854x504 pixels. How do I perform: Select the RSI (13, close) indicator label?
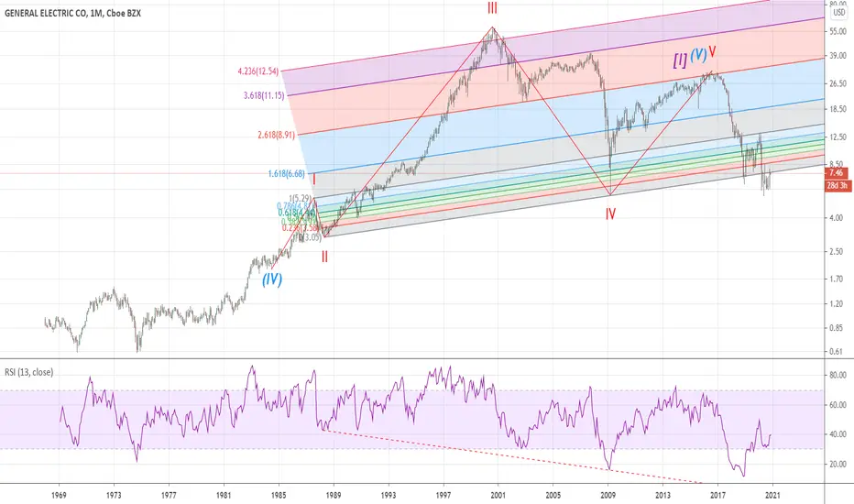tap(29, 372)
